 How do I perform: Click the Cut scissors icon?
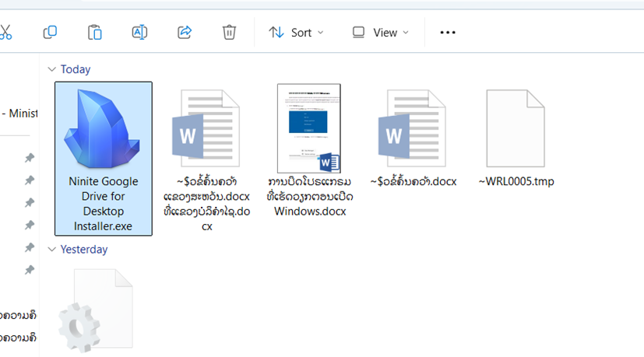click(5, 32)
